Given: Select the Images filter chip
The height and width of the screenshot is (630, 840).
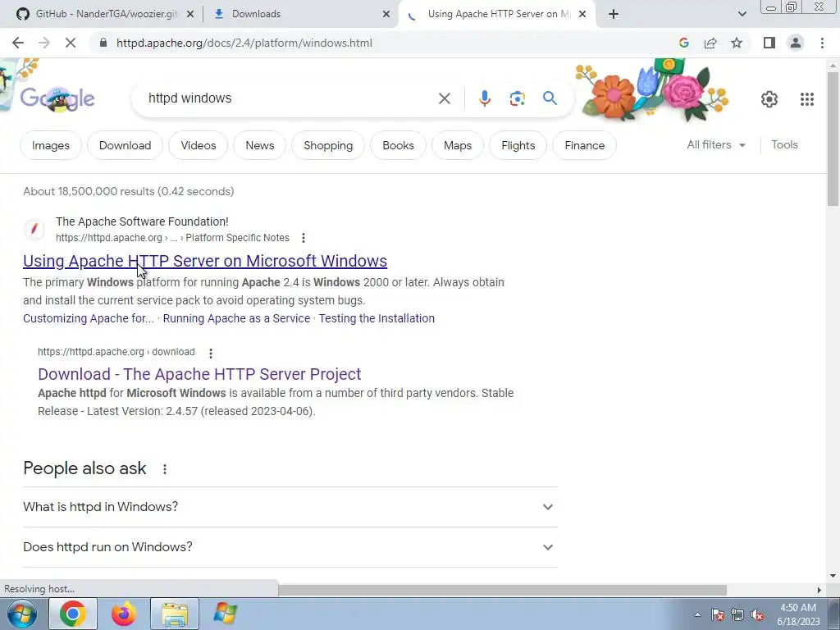Looking at the screenshot, I should 50,145.
